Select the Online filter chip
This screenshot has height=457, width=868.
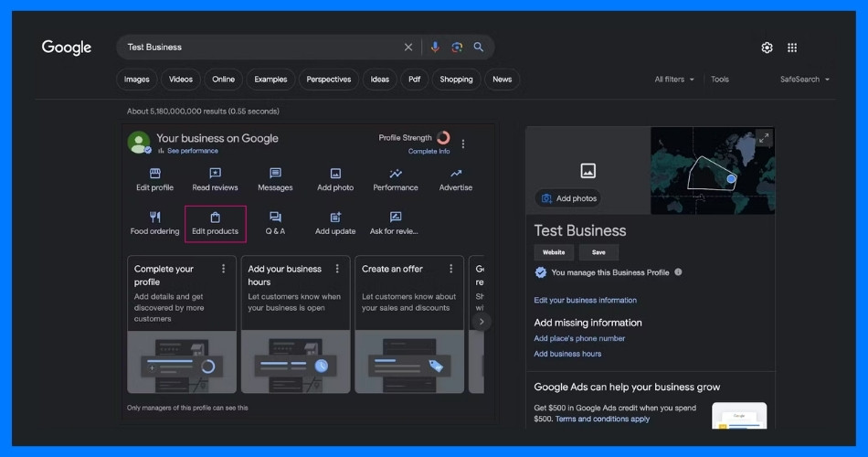click(223, 80)
